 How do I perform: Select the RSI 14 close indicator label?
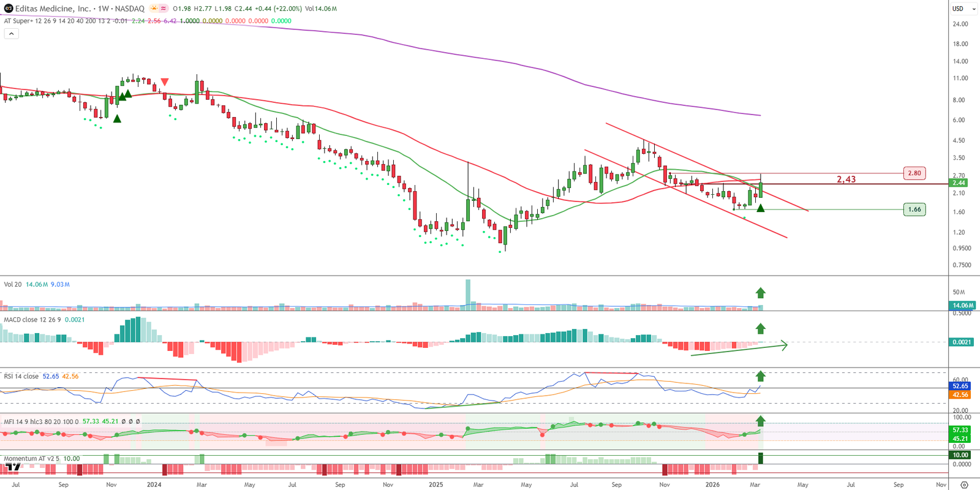click(x=21, y=376)
